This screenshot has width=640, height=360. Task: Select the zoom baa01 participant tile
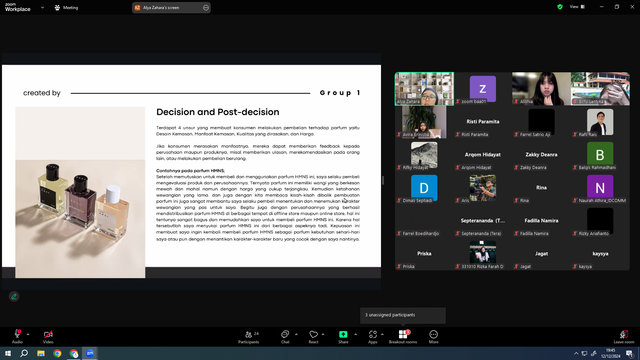pyautogui.click(x=483, y=89)
